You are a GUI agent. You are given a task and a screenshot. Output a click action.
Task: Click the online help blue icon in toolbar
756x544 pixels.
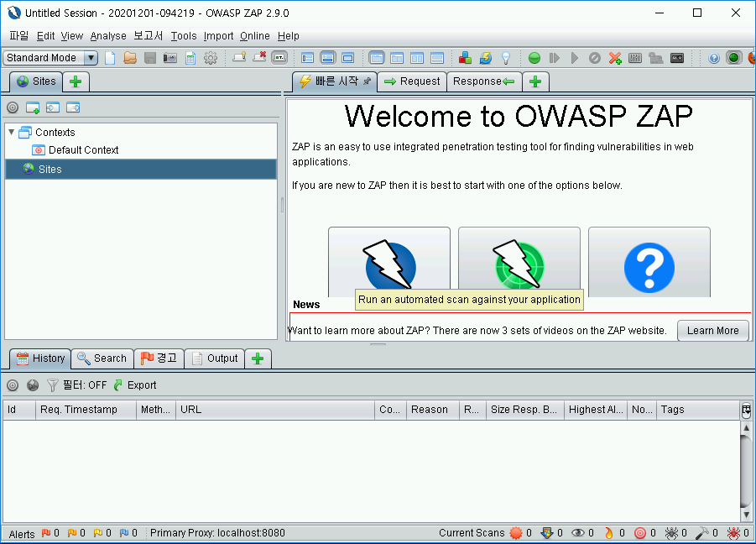tap(713, 58)
